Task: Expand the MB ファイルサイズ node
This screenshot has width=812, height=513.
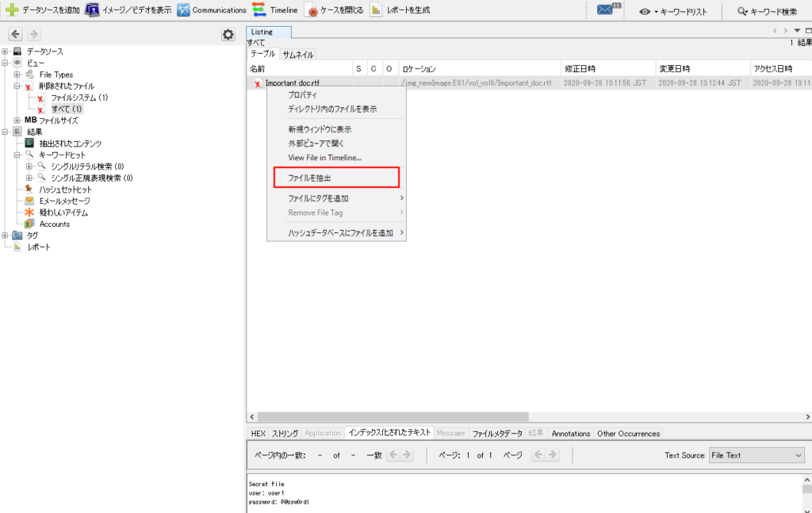Action: [x=17, y=120]
